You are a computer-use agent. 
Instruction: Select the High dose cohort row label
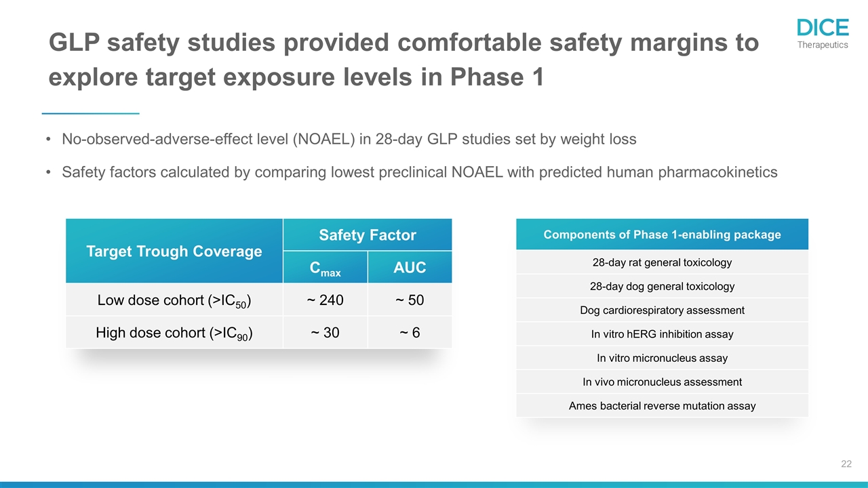[x=174, y=333]
